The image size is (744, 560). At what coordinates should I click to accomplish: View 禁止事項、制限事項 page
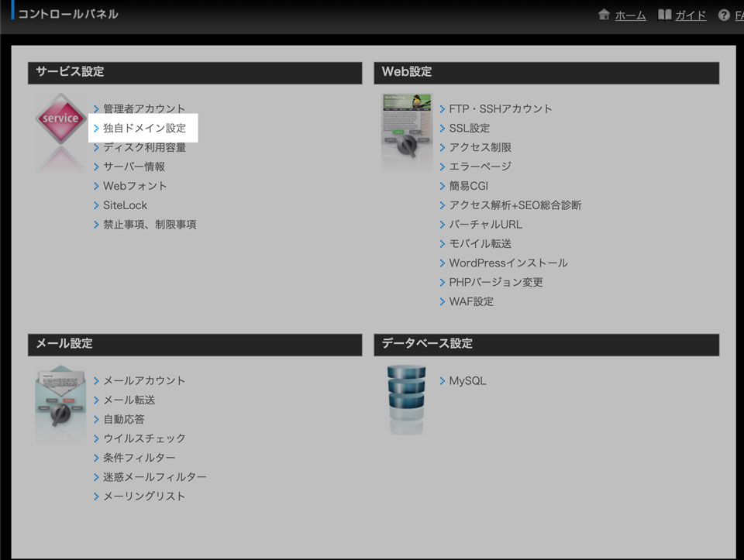point(150,225)
